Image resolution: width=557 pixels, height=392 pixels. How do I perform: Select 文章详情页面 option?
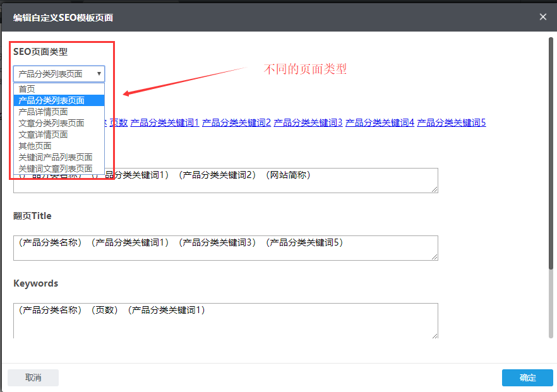[x=44, y=134]
